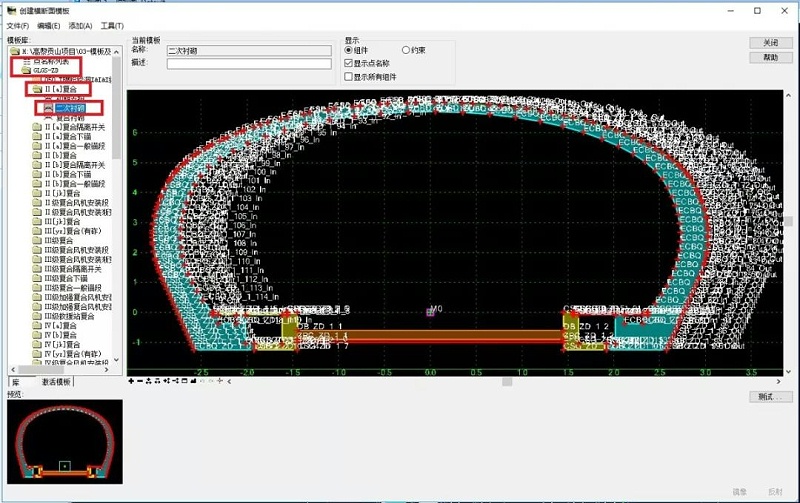Click the 描述 description input field

(249, 63)
